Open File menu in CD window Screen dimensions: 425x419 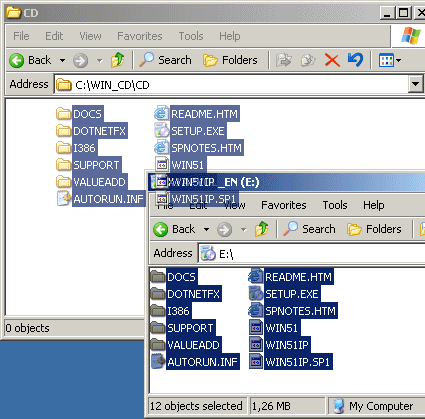click(x=21, y=36)
